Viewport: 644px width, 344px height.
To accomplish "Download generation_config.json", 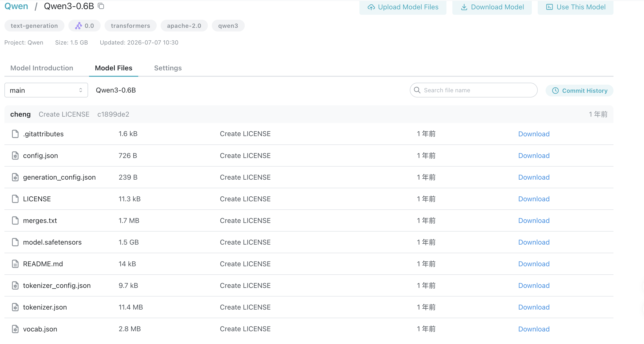I will pyautogui.click(x=534, y=177).
